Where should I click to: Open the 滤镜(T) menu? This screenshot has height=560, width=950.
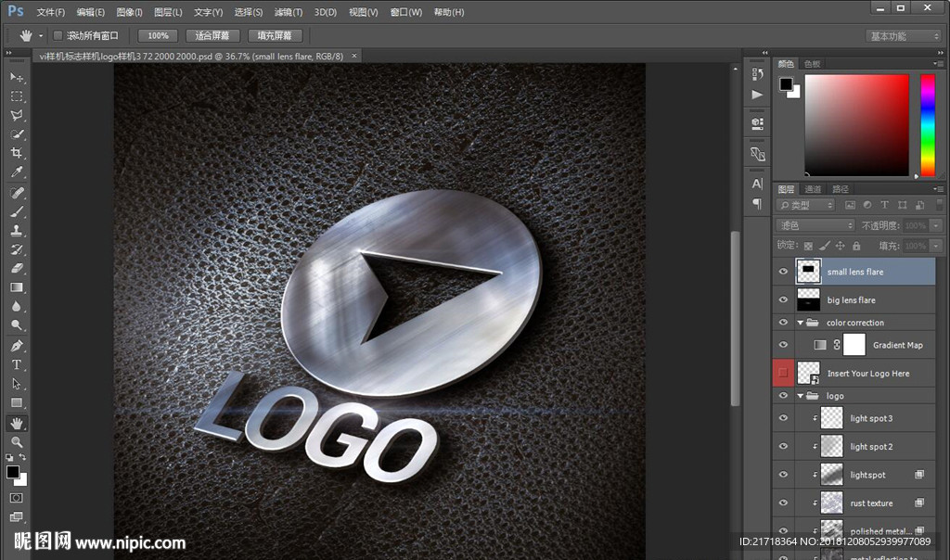289,12
